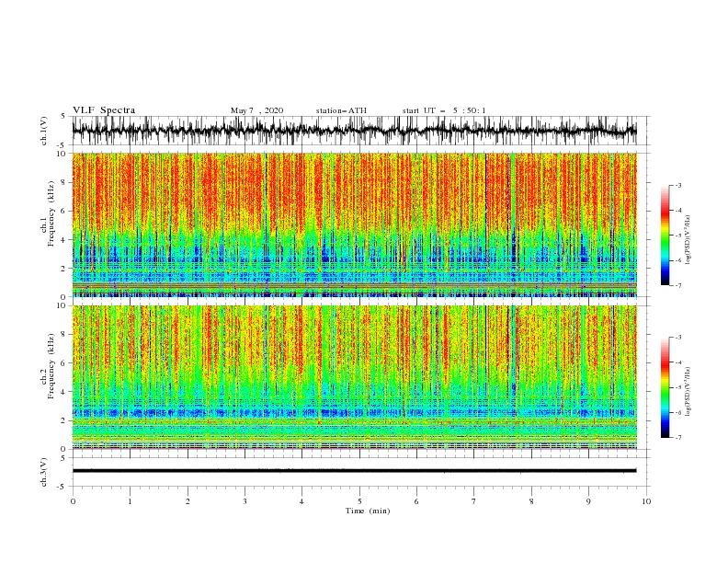Click the "2" minute tick label
The height and width of the screenshot is (563, 728).
pos(188,501)
